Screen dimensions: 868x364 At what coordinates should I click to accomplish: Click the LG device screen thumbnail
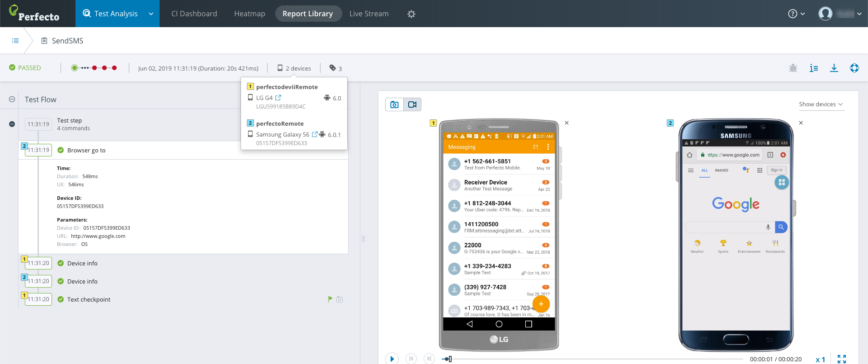pos(499,232)
